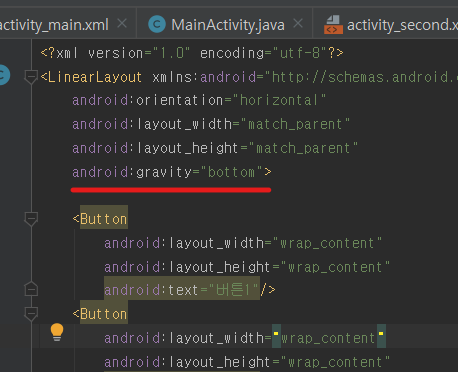
Task: Collapse the first Button tag fold marker
Action: [31, 219]
